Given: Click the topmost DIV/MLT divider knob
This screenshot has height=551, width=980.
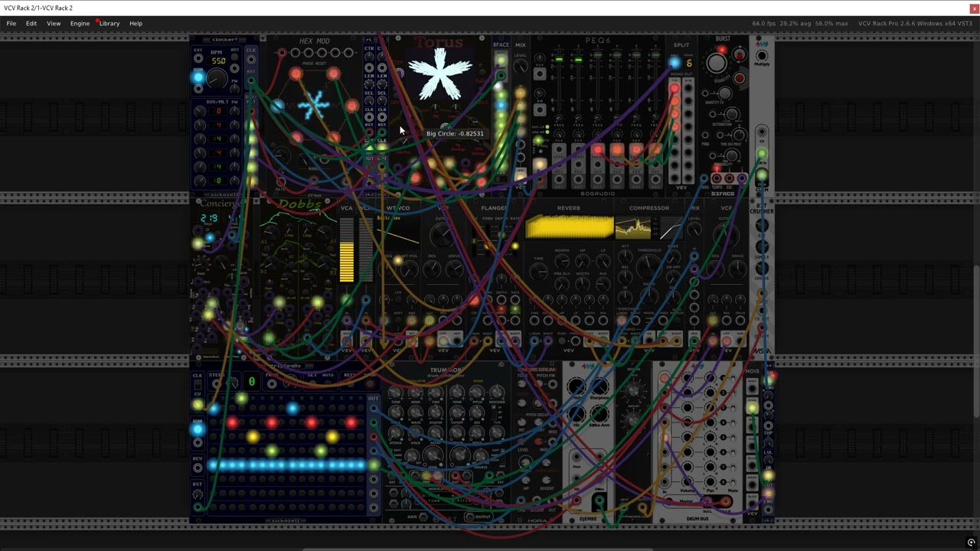Looking at the screenshot, I should point(201,111).
